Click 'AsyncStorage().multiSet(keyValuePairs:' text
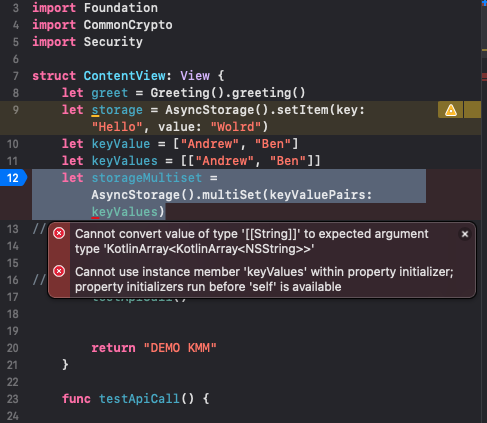487x423 pixels. (x=232, y=195)
